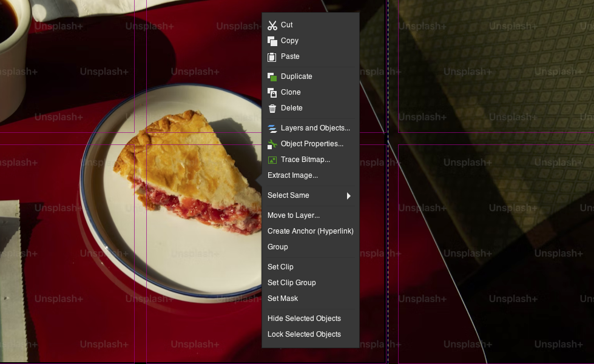
Task: Select Create Anchor (Hyperlink) entry
Action: [311, 231]
